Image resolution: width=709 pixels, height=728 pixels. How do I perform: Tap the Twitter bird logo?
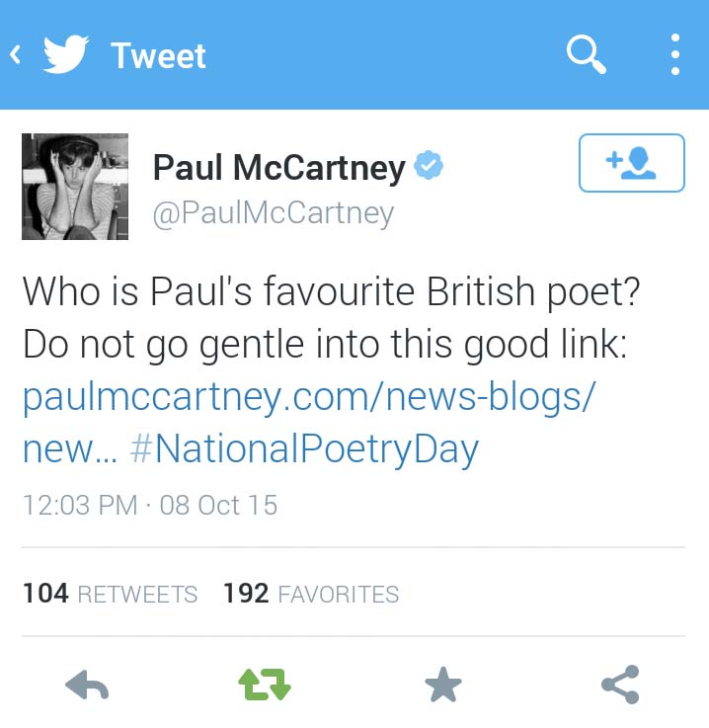click(66, 54)
